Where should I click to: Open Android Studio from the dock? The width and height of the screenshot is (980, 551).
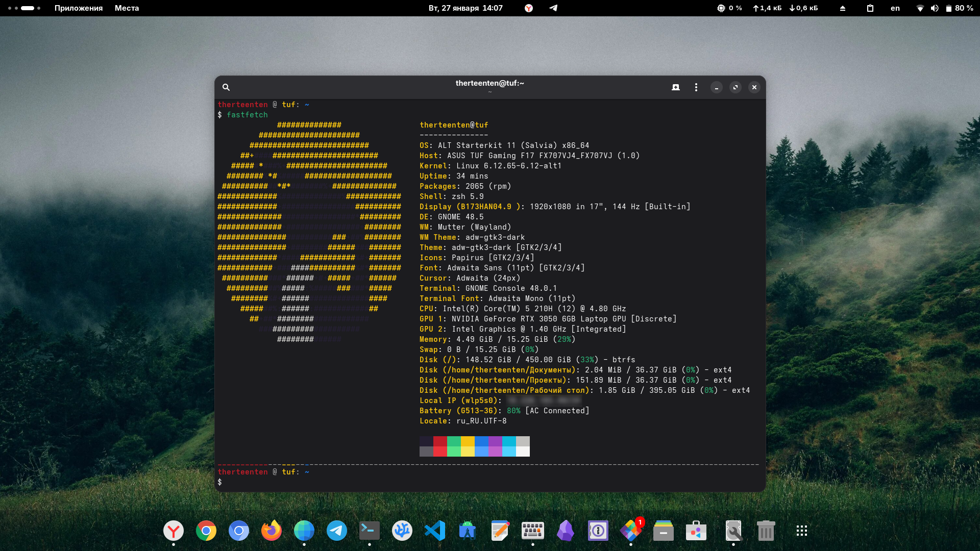(468, 531)
